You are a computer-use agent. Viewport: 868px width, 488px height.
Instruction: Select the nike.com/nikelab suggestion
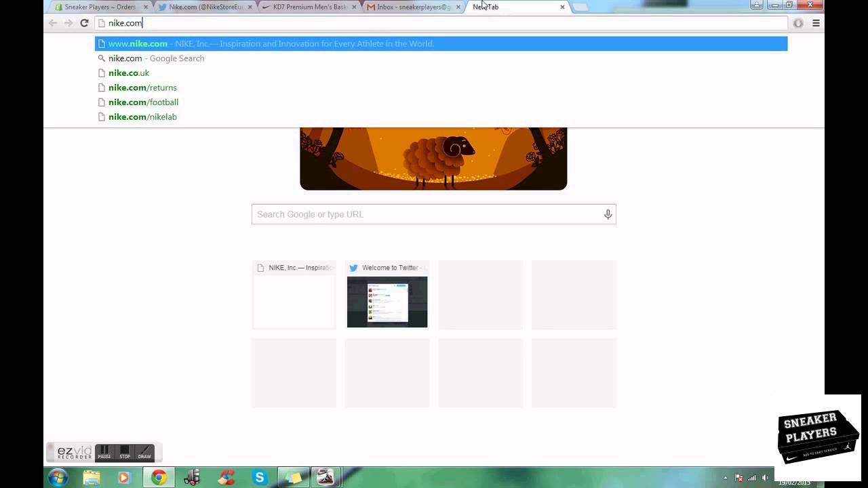pyautogui.click(x=441, y=117)
